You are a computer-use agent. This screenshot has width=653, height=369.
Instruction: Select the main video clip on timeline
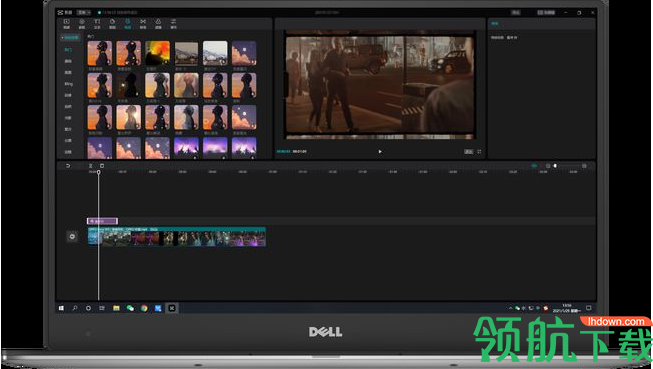177,237
